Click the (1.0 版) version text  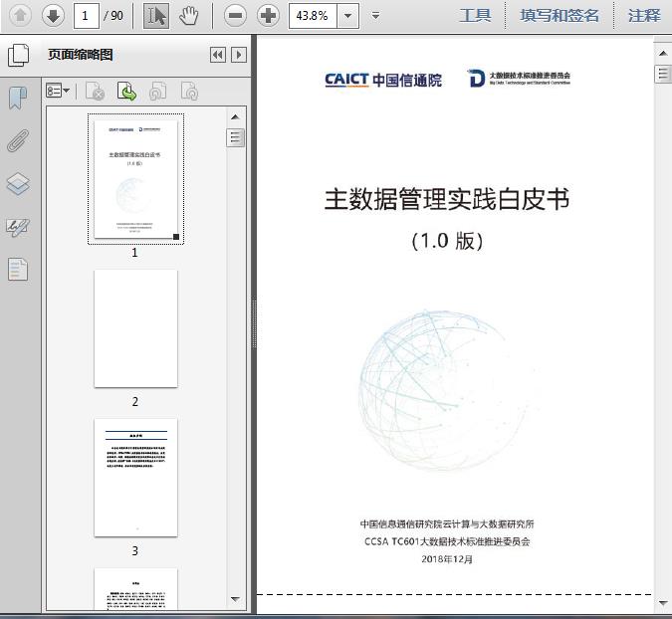(447, 241)
